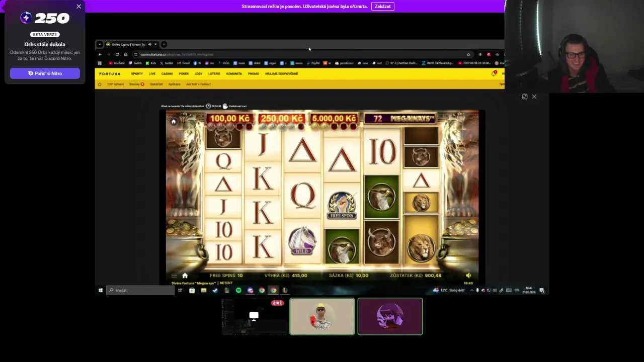644x362 pixels.
Task: Open the PayPal bookmark
Action: (313, 63)
